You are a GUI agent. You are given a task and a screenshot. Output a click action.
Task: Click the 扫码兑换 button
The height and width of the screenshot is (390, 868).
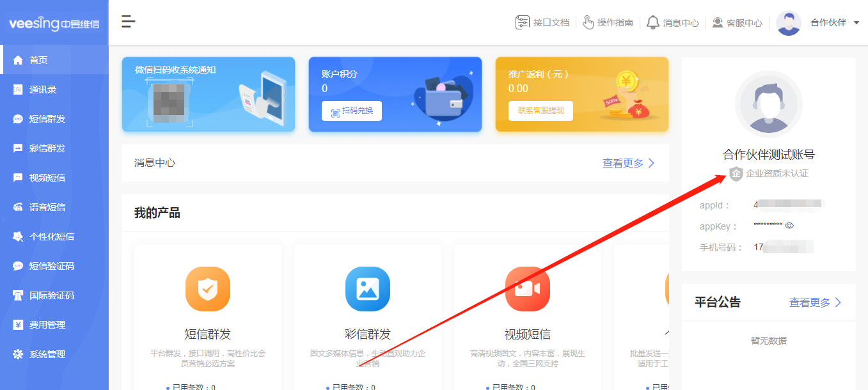click(x=351, y=111)
